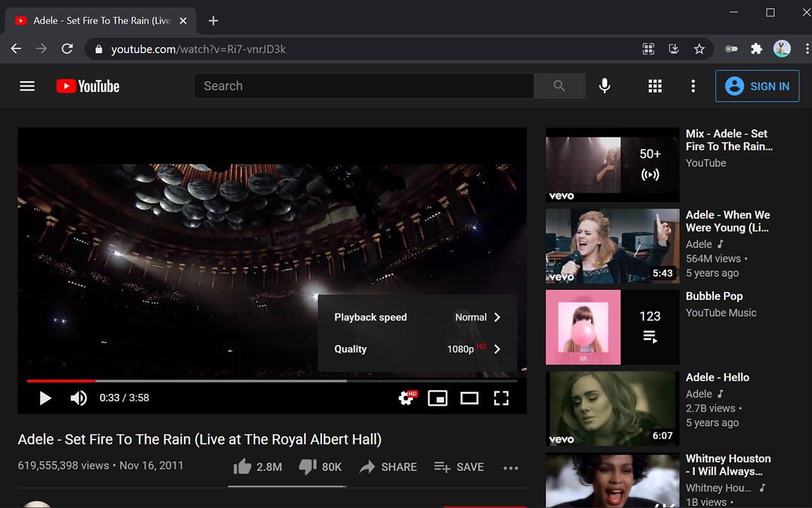The height and width of the screenshot is (508, 812).
Task: Open the video settings gear
Action: pos(407,398)
